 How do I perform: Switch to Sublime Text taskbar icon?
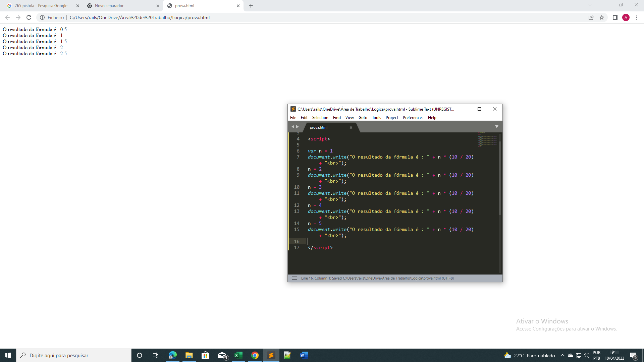coord(271,355)
